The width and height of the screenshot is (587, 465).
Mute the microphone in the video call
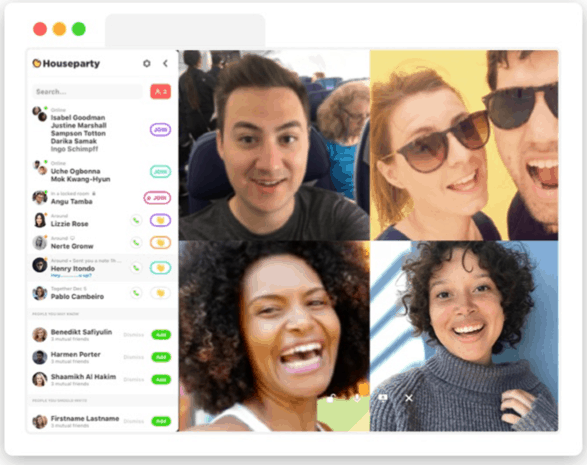(x=357, y=398)
